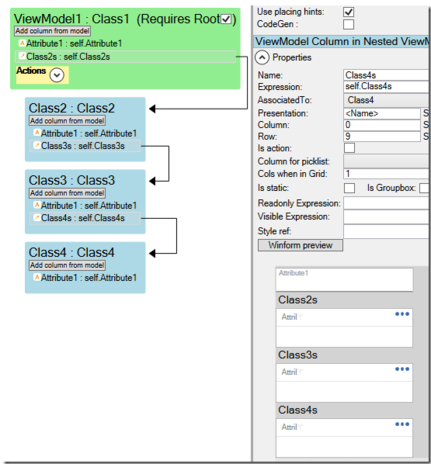The image size is (431, 464).
Task: Check the Is Groupbox checkbox
Action: pos(424,188)
